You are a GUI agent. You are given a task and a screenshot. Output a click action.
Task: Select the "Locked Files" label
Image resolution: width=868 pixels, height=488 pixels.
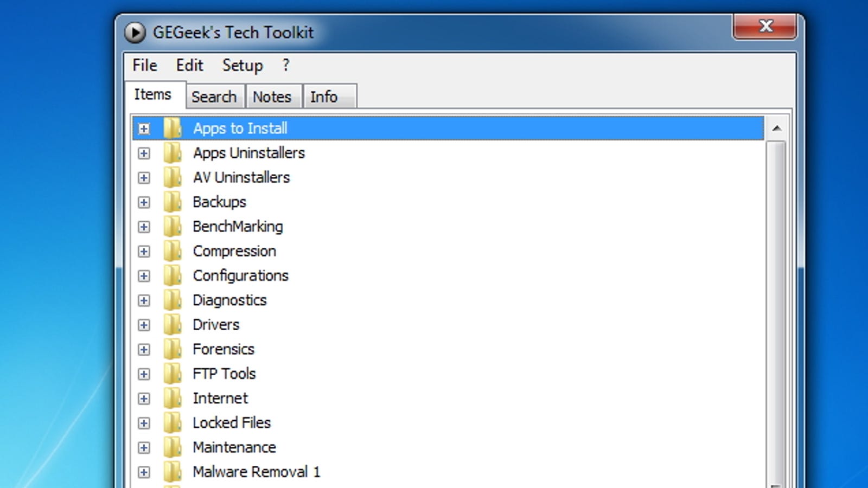[232, 423]
